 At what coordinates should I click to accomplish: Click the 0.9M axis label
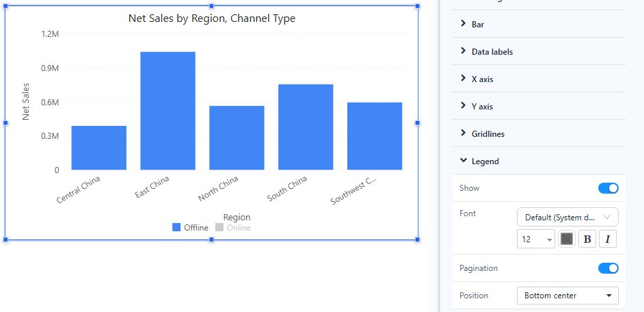tap(50, 68)
